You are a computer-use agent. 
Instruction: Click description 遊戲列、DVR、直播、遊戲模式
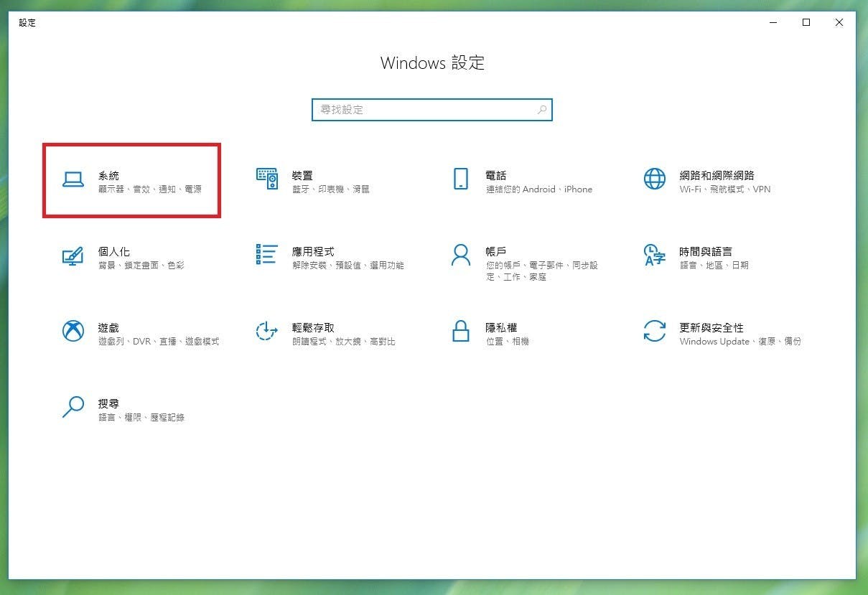[x=159, y=342]
